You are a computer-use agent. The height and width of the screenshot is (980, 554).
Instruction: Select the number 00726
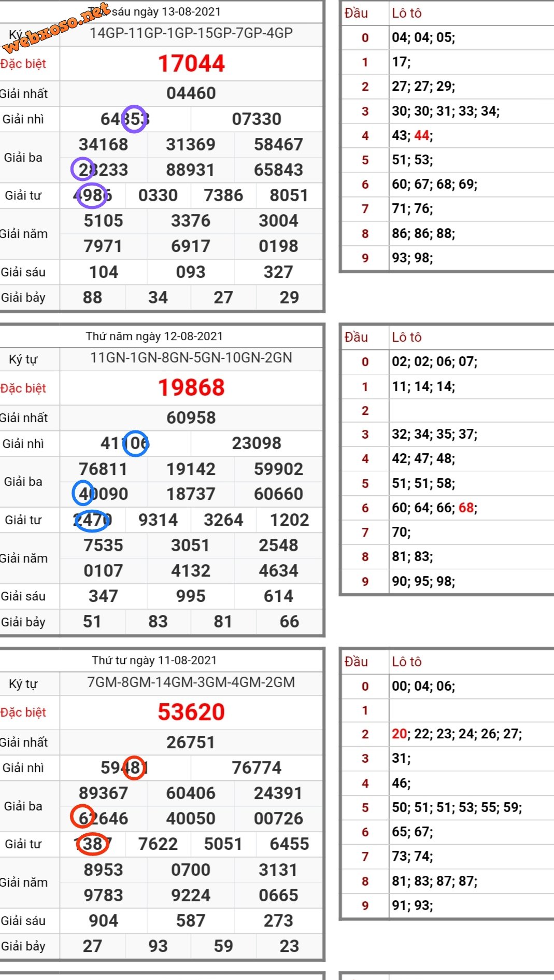tap(278, 819)
